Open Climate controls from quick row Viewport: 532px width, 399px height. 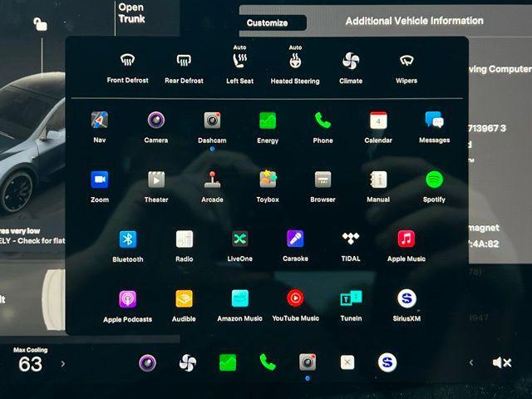point(351,61)
